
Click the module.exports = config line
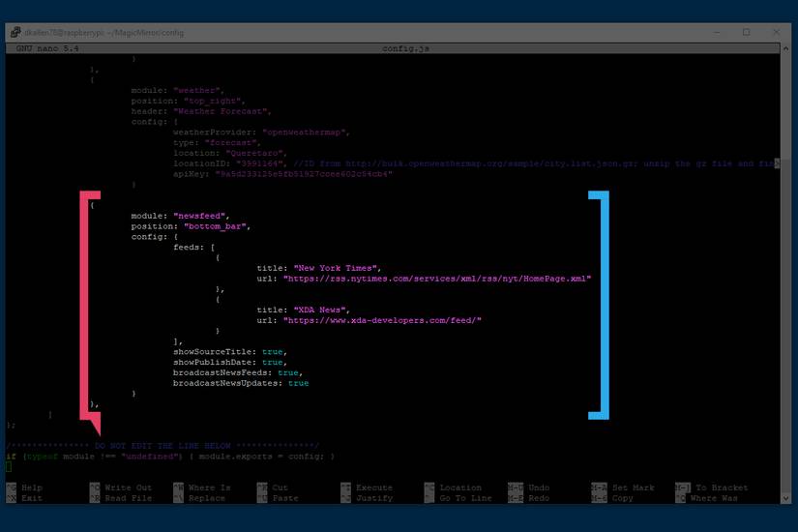[170, 457]
